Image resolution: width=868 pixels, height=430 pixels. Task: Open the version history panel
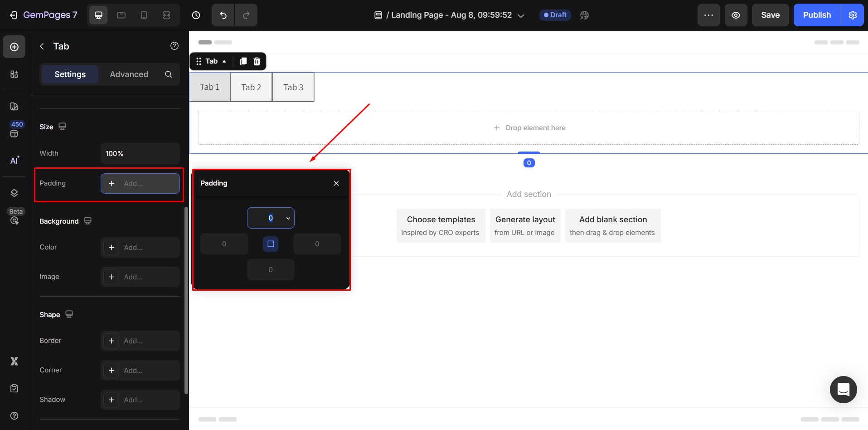[x=196, y=15]
